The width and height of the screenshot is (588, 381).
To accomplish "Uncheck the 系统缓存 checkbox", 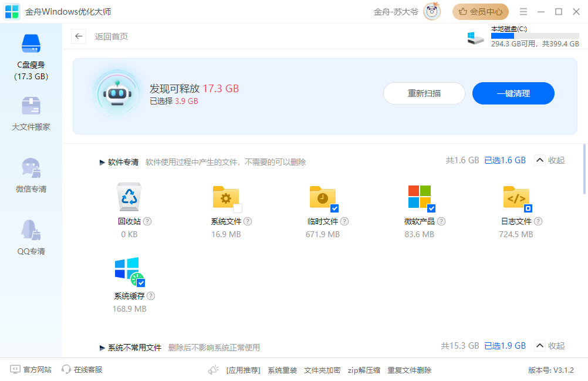I will click(141, 283).
